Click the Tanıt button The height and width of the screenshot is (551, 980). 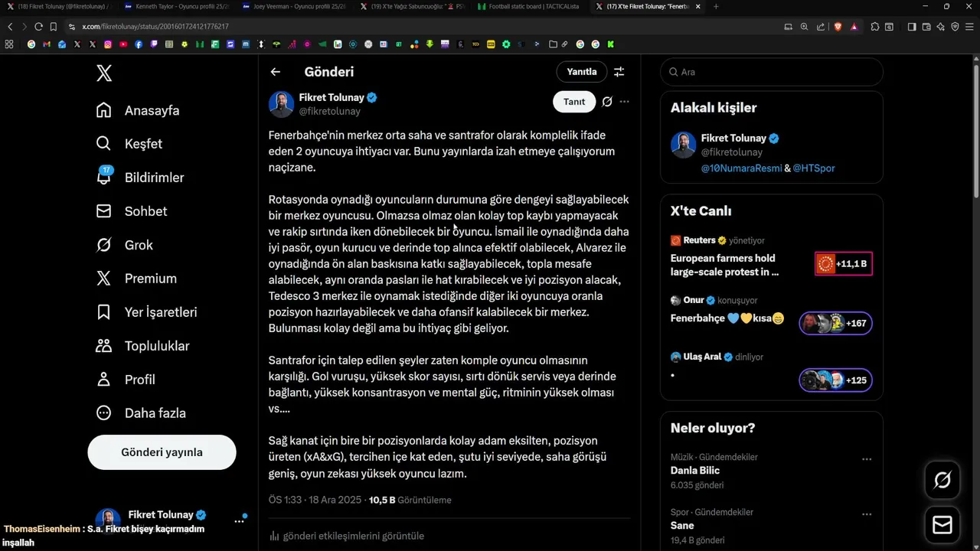(574, 102)
